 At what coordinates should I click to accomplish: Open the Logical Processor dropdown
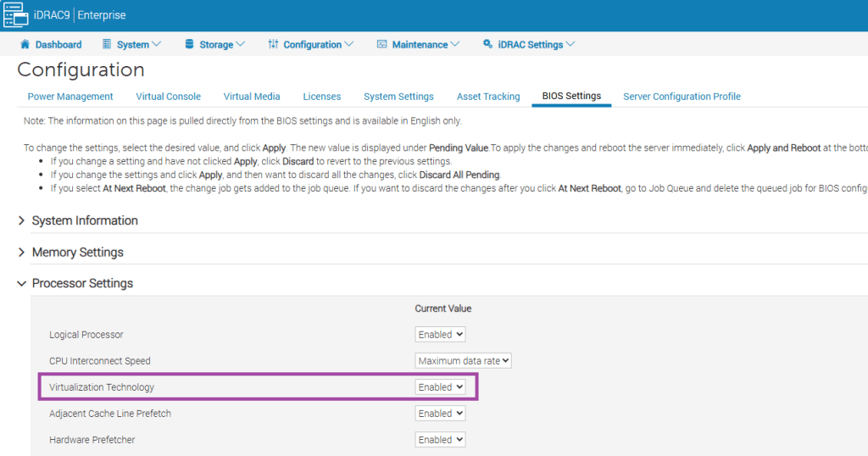coord(440,335)
